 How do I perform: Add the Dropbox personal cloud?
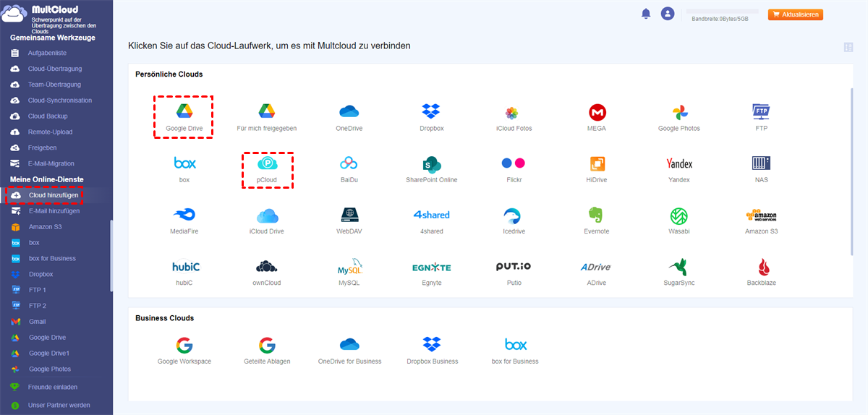pyautogui.click(x=431, y=111)
